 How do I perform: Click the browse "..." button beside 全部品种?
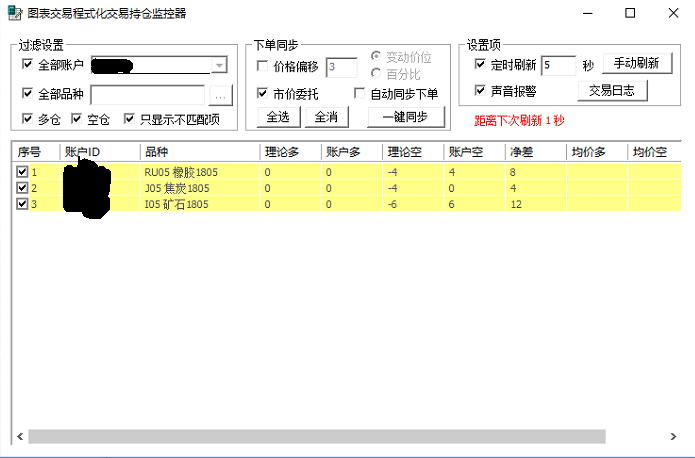[220, 95]
